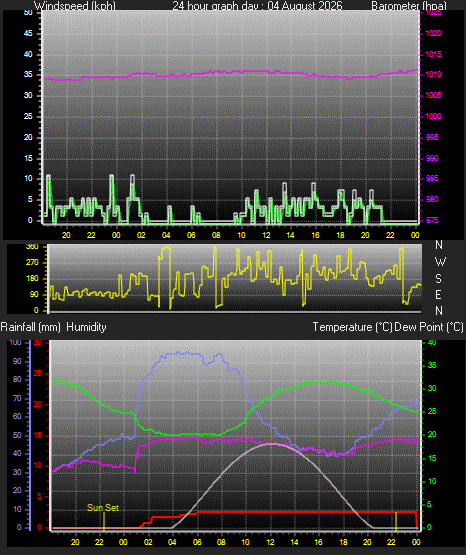Select the 25 value on windspeed axis
Image resolution: width=466 pixels, height=555 pixels.
28,116
